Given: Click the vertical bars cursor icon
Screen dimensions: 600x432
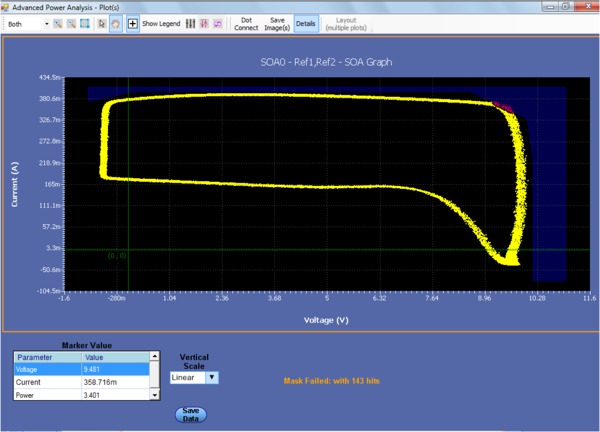Looking at the screenshot, I should [190, 23].
